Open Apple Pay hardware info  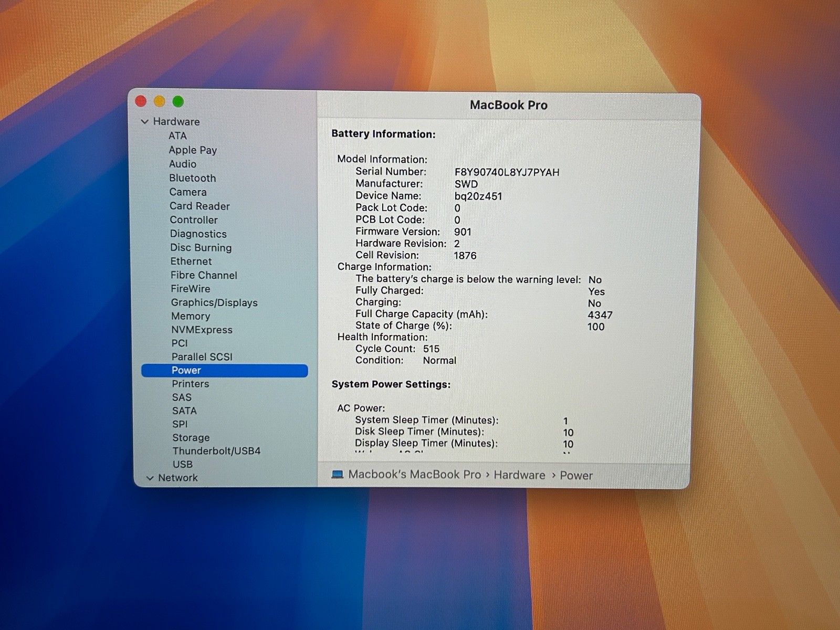(x=193, y=150)
